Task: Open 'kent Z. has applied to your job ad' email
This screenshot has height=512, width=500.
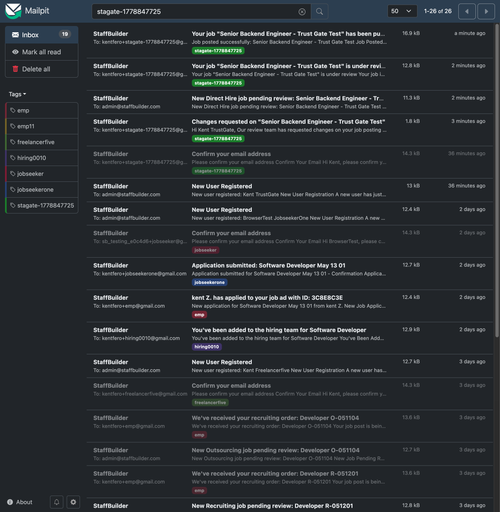Action: (x=289, y=306)
